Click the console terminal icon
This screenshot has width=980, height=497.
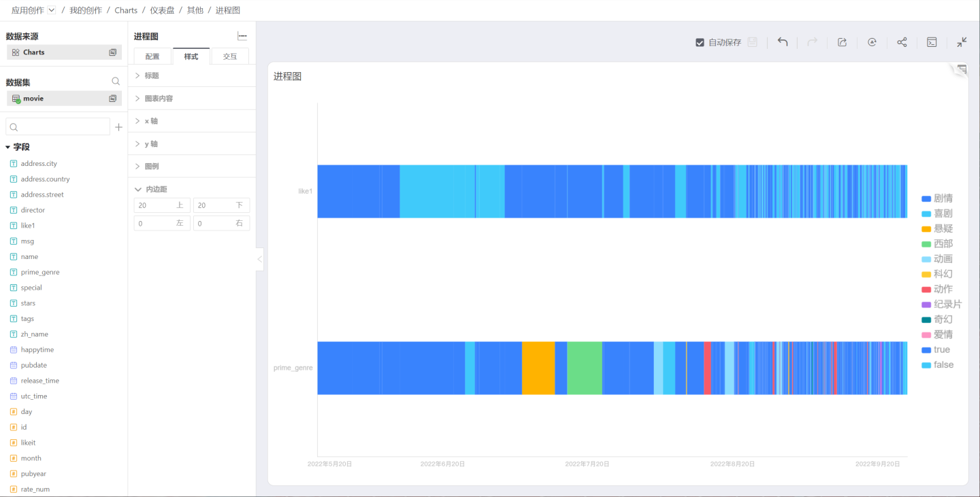932,42
